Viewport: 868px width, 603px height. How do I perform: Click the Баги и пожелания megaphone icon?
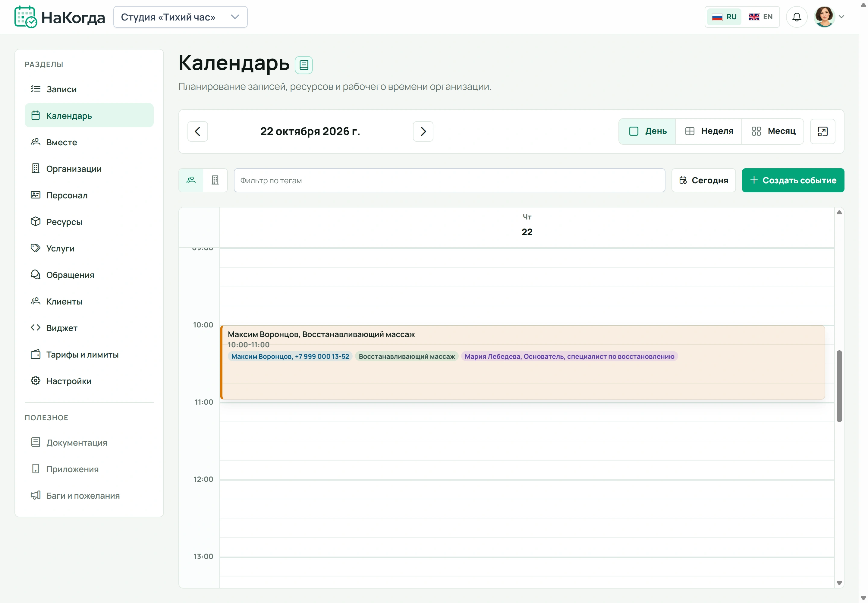pos(36,495)
